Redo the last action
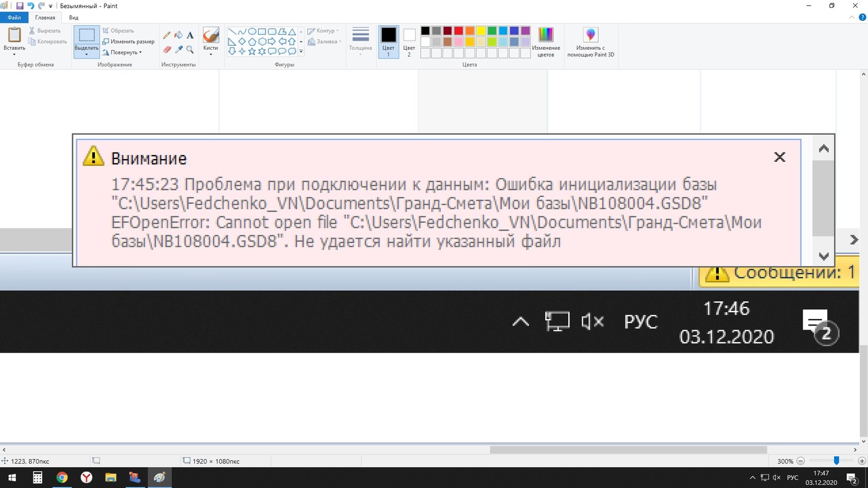 [x=41, y=6]
